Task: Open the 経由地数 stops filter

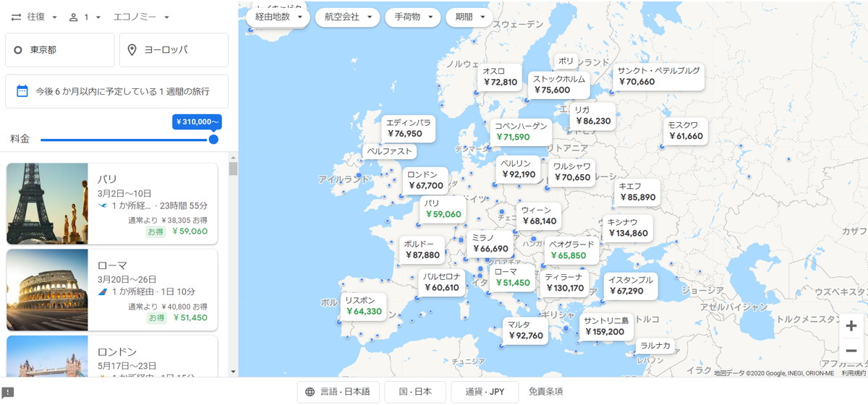Action: [278, 17]
